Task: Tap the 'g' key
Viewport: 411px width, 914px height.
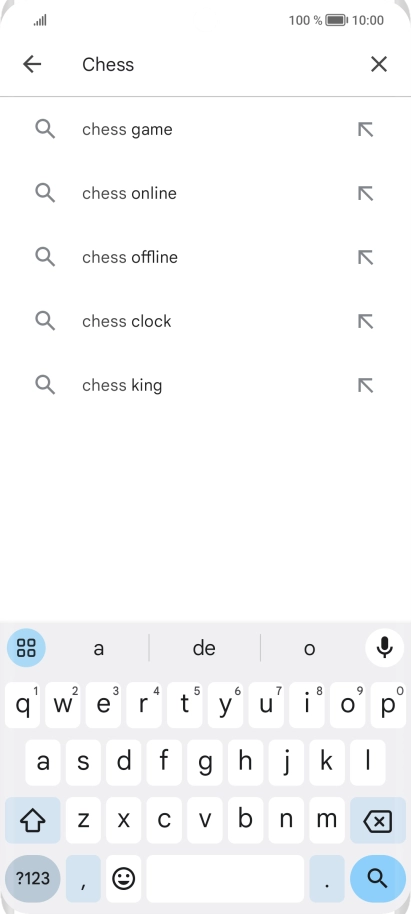Action: 205,762
